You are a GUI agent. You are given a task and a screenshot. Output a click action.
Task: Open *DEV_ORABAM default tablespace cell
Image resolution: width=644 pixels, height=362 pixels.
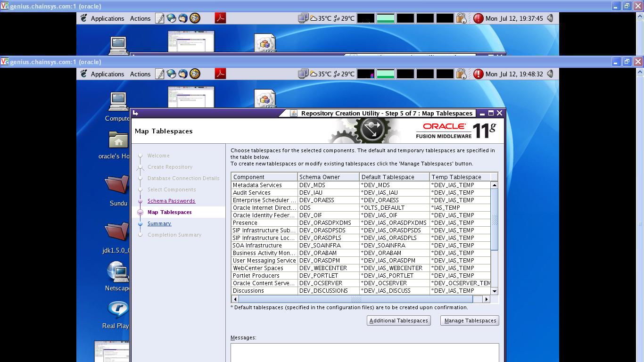click(x=395, y=253)
